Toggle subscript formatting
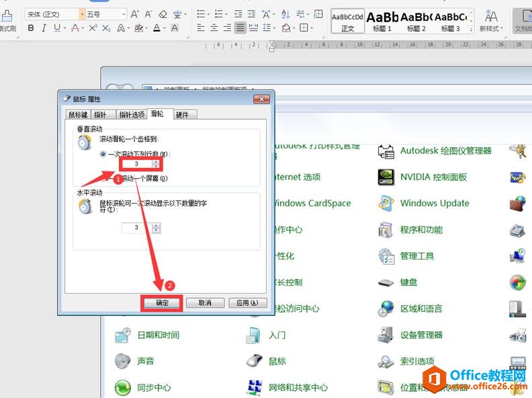Image resolution: width=532 pixels, height=398 pixels. (x=106, y=28)
